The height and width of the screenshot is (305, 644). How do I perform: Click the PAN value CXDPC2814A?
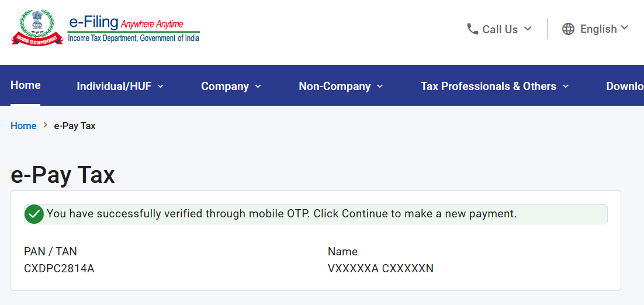point(59,268)
